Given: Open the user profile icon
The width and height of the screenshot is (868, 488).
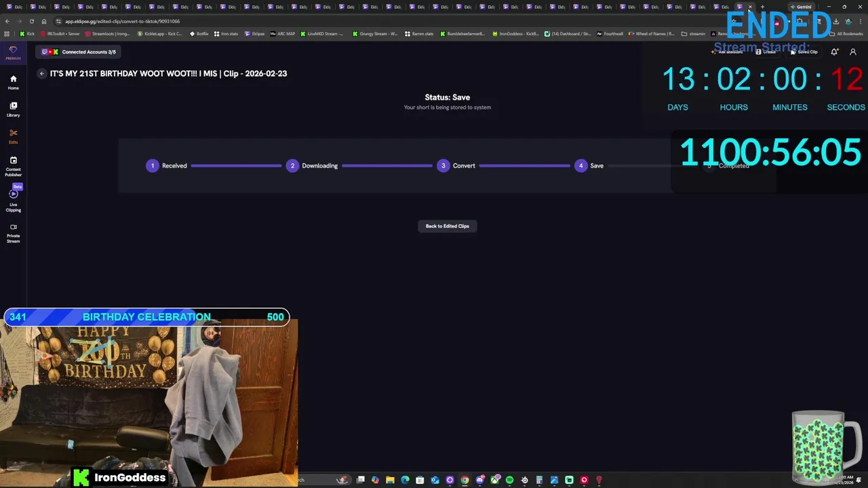Looking at the screenshot, I should point(853,52).
